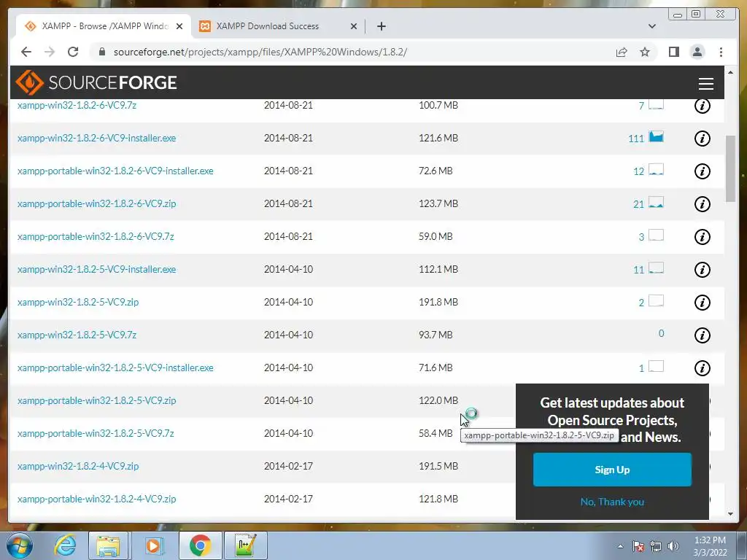
Task: Open info for xampp-win32-1.8.2-5-VC9-installer.exe
Action: point(703,270)
